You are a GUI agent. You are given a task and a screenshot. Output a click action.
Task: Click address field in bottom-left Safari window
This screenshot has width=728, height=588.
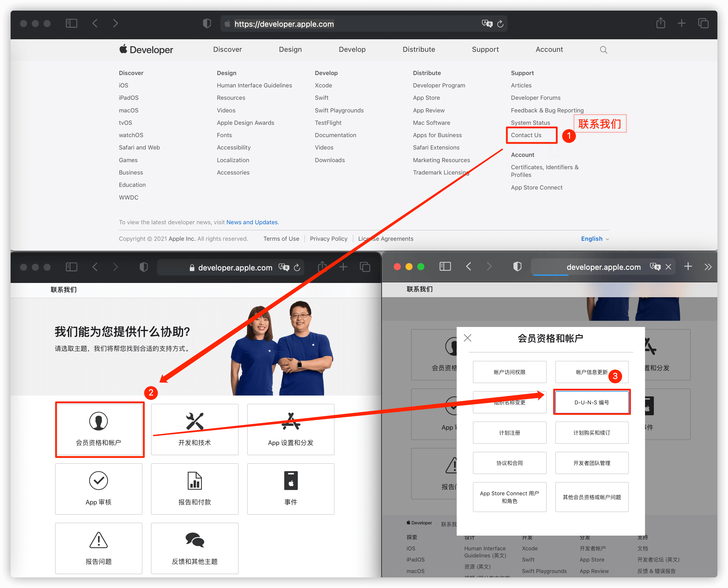[x=230, y=268]
